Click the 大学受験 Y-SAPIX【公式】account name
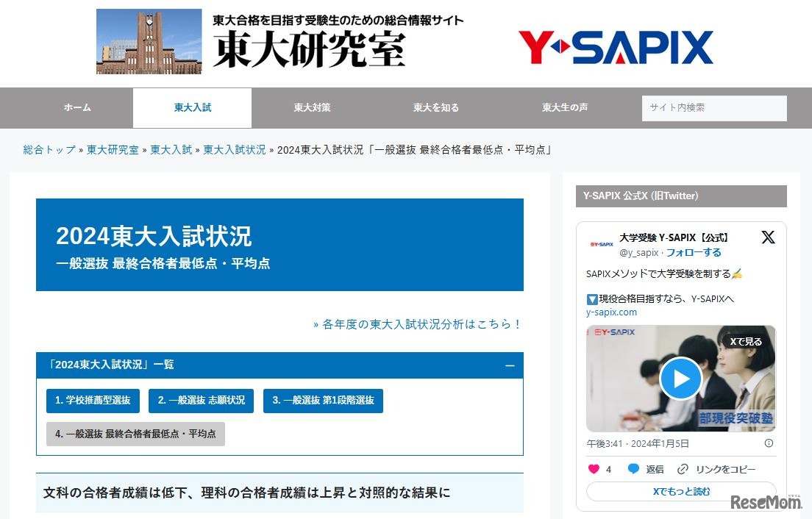 (674, 237)
